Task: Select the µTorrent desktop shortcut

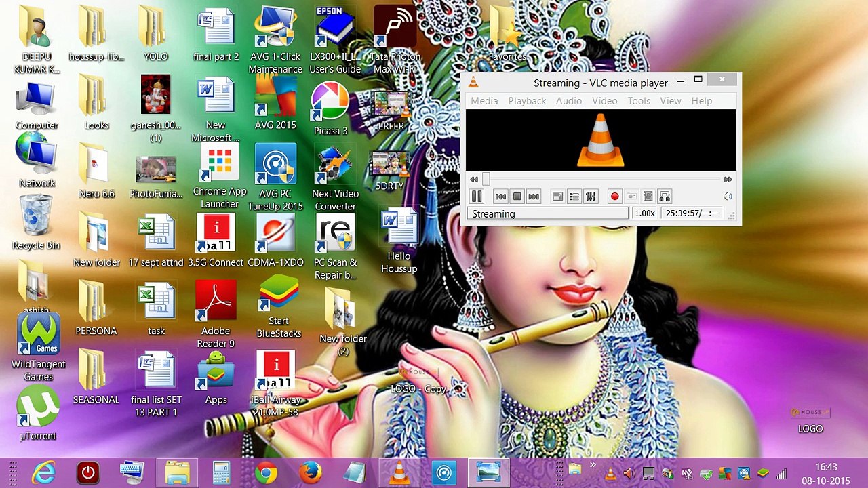Action: [x=38, y=413]
